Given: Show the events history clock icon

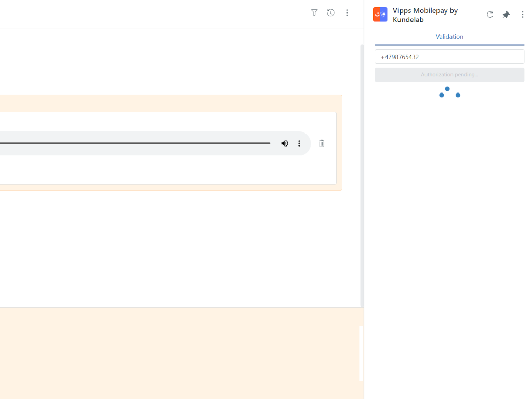Looking at the screenshot, I should click(x=330, y=13).
